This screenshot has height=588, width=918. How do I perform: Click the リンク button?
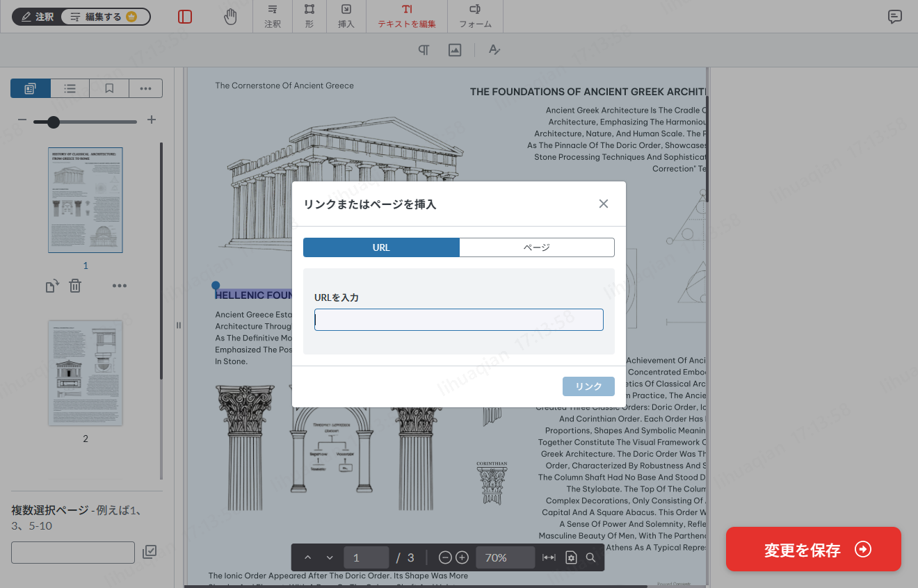click(588, 386)
